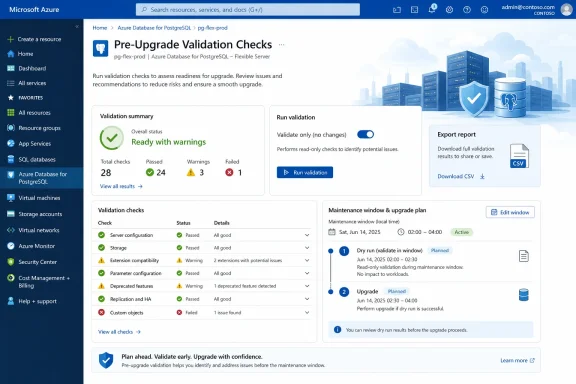Click the green passed icon next to 24
The width and height of the screenshot is (576, 384).
tap(150, 172)
